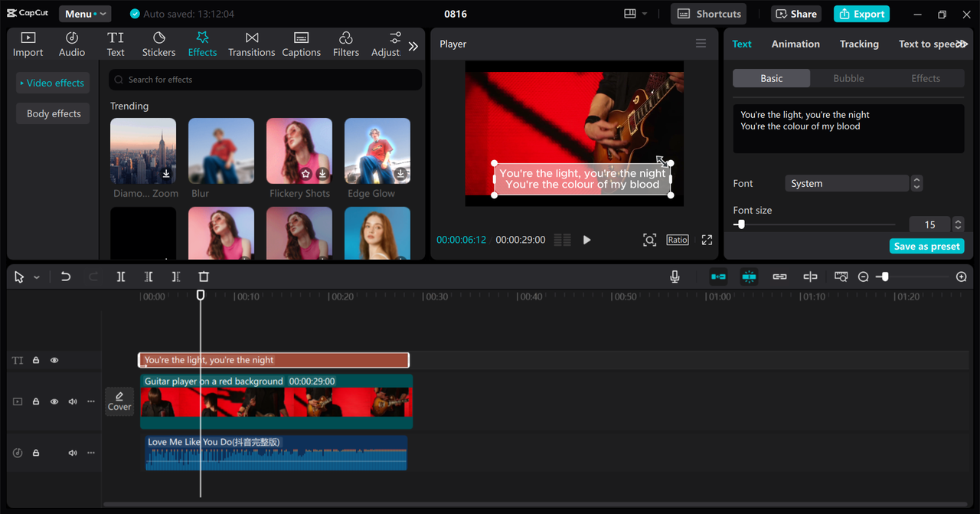Switch to the Animation tab
Viewport: 980px width, 514px height.
point(795,44)
